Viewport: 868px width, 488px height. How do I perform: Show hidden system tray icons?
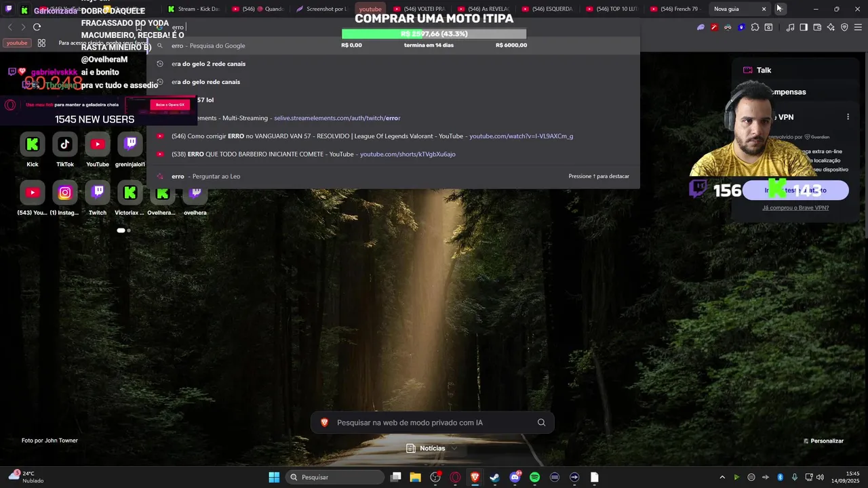pos(722,477)
